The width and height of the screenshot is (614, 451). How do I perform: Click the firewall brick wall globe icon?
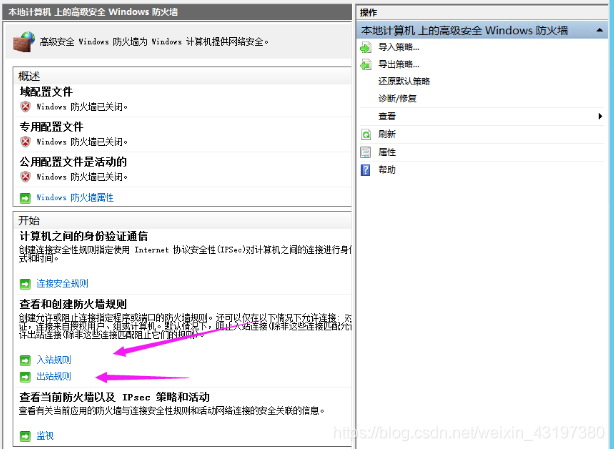point(23,41)
